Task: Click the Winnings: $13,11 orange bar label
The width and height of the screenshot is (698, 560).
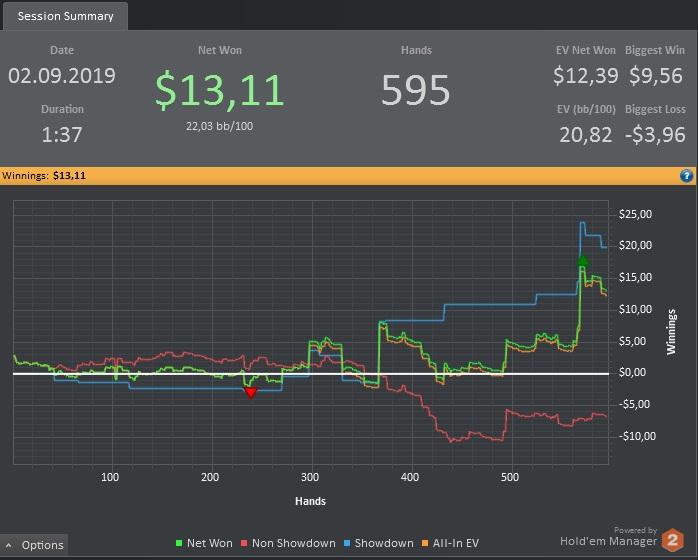Action: coord(44,175)
